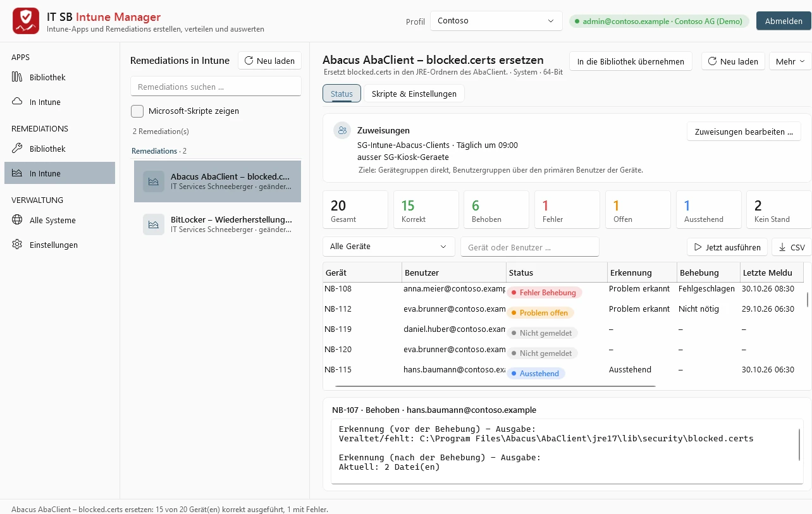Click the Zuweisungen group icon

pos(342,130)
